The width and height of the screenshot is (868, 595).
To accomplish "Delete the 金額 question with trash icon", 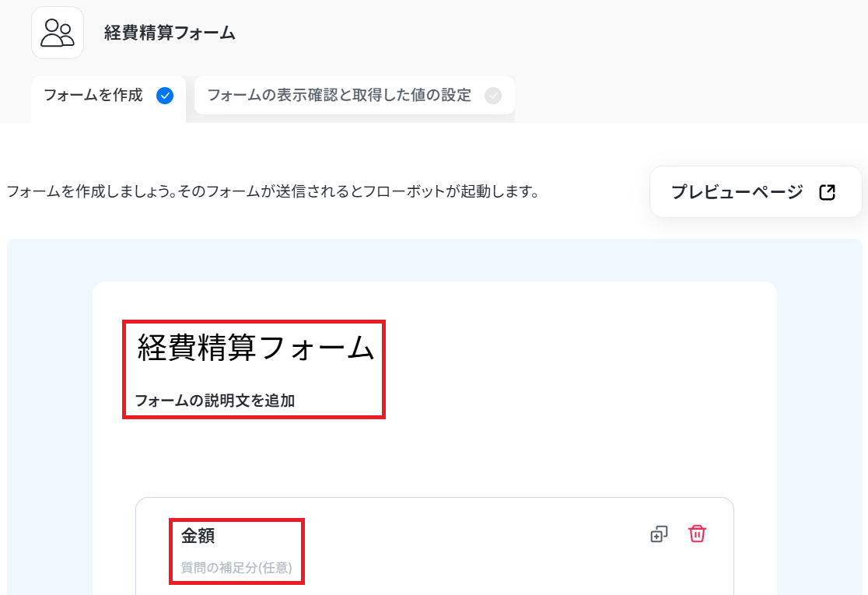I will [x=697, y=534].
